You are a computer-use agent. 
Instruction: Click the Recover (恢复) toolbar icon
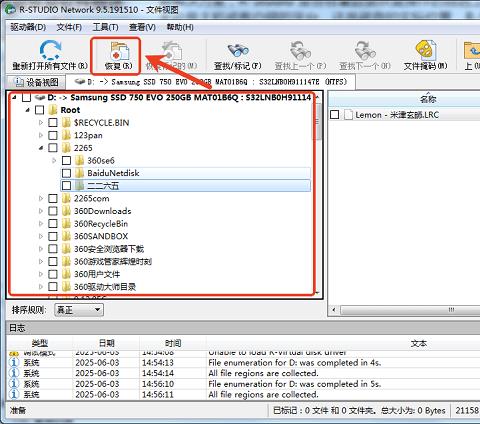tap(119, 51)
